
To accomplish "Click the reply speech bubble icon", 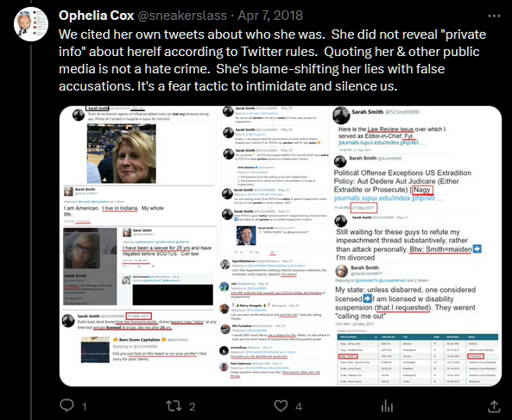I will [67, 405].
